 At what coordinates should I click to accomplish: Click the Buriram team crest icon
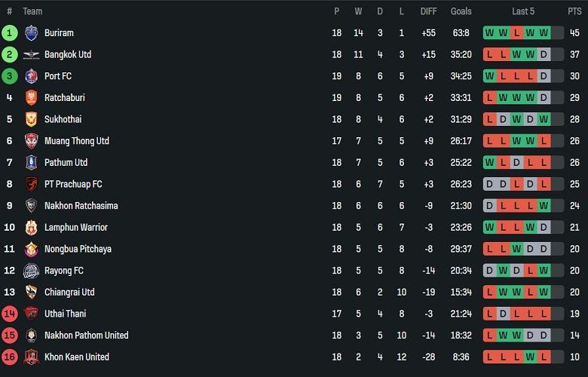click(x=31, y=33)
